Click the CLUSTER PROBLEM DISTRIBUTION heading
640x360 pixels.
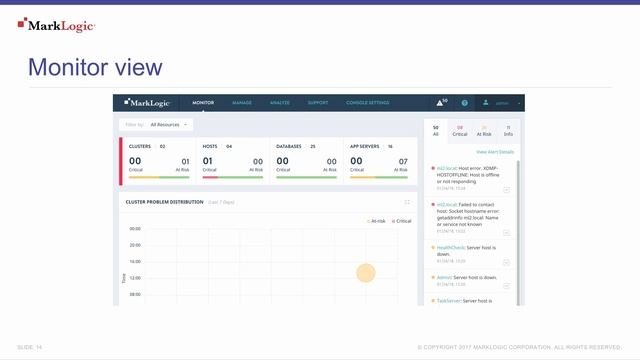click(164, 202)
